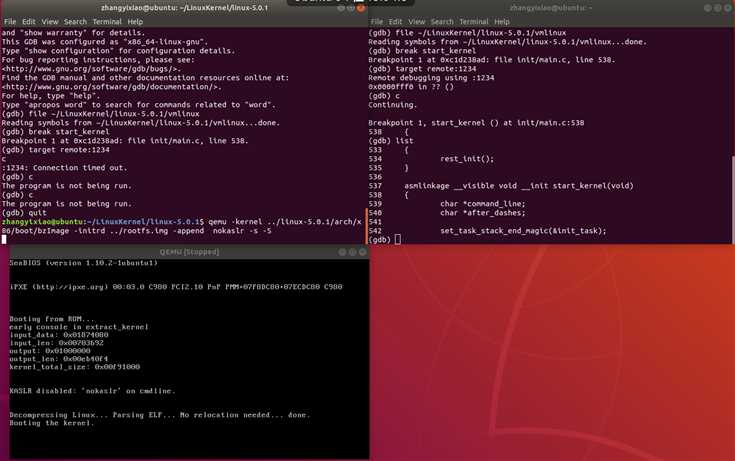Click '(gdb) target remote:1234' line in left terminal
The height and width of the screenshot is (461, 735).
pos(55,150)
